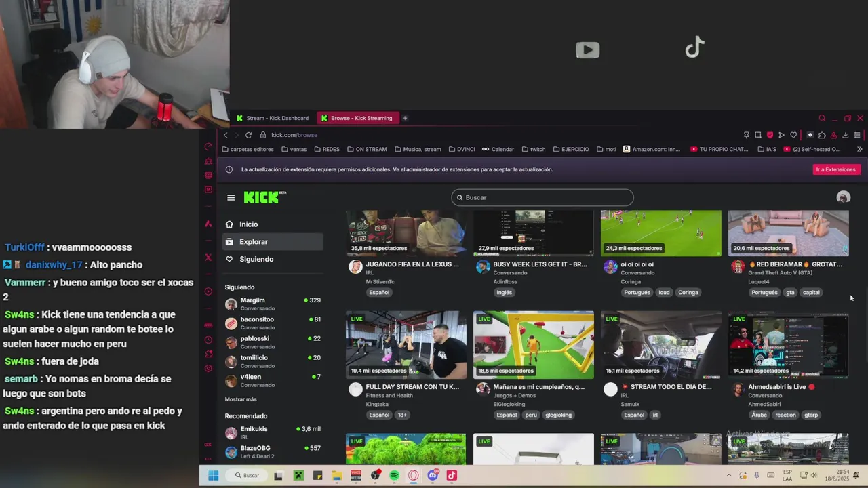
Task: Open the browser downloads icon
Action: [845, 135]
